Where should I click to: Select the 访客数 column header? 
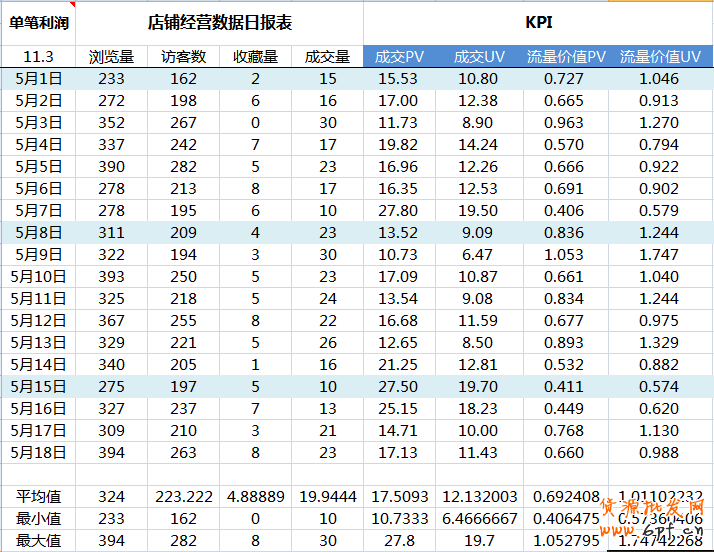click(183, 57)
